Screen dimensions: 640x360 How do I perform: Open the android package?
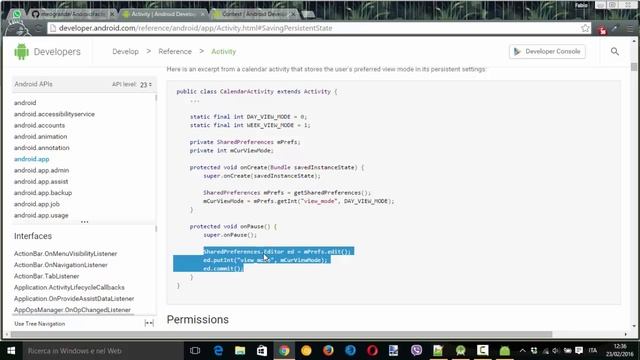(x=25, y=103)
